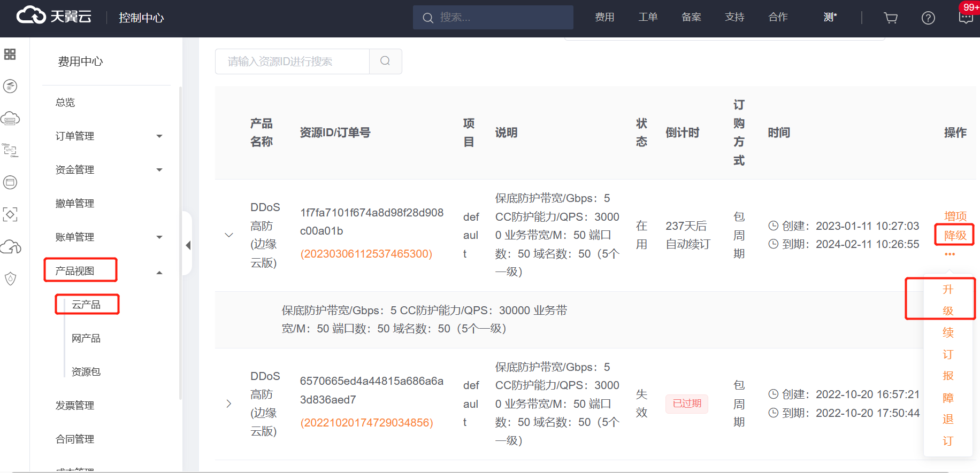Open 合作 in the top navigation
The image size is (980, 473).
click(x=778, y=17)
